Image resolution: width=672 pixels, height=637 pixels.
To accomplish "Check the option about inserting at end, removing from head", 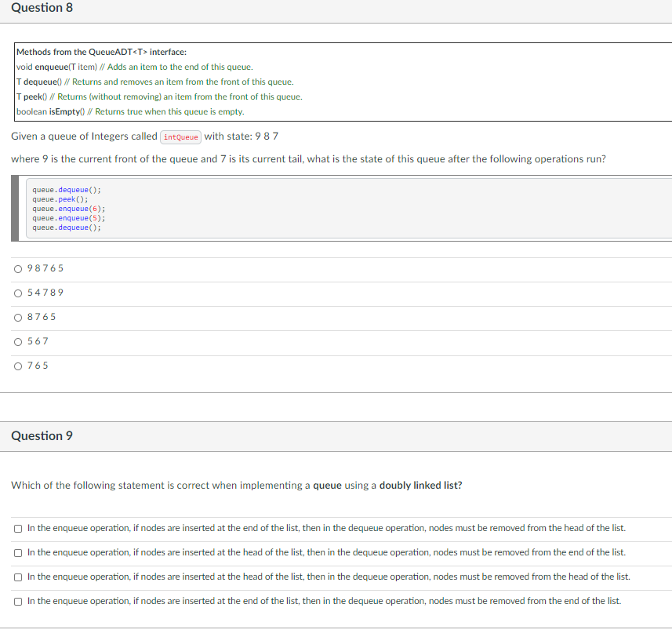I will pyautogui.click(x=17, y=528).
